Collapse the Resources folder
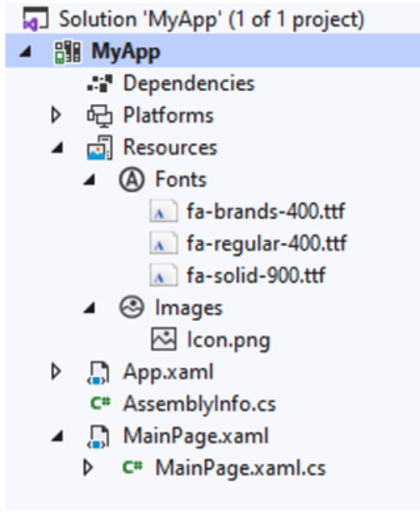This screenshot has width=420, height=513. tap(57, 148)
